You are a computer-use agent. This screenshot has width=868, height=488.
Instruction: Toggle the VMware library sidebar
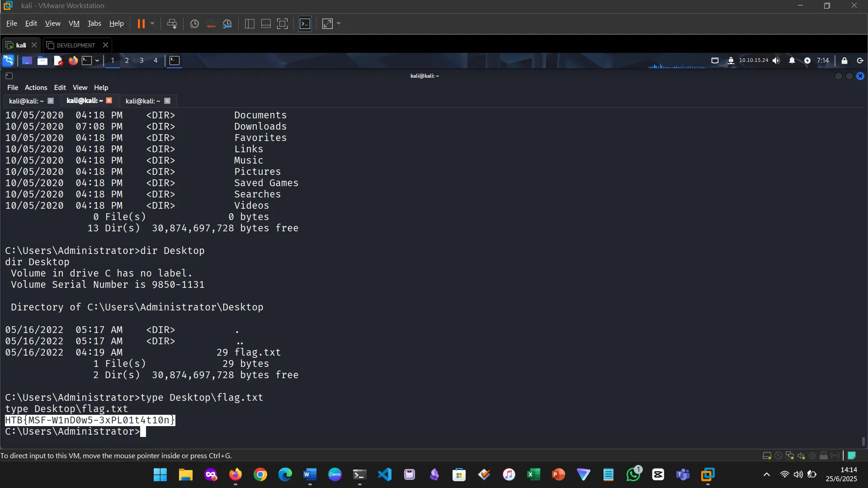point(250,24)
